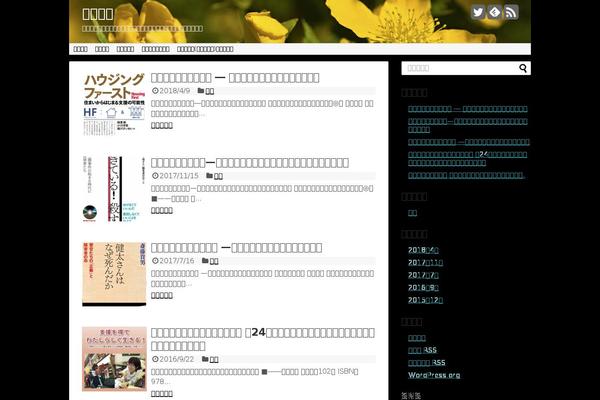This screenshot has height=400, width=600.
Task: Open the post title containing "24"
Action: pyautogui.click(x=262, y=339)
